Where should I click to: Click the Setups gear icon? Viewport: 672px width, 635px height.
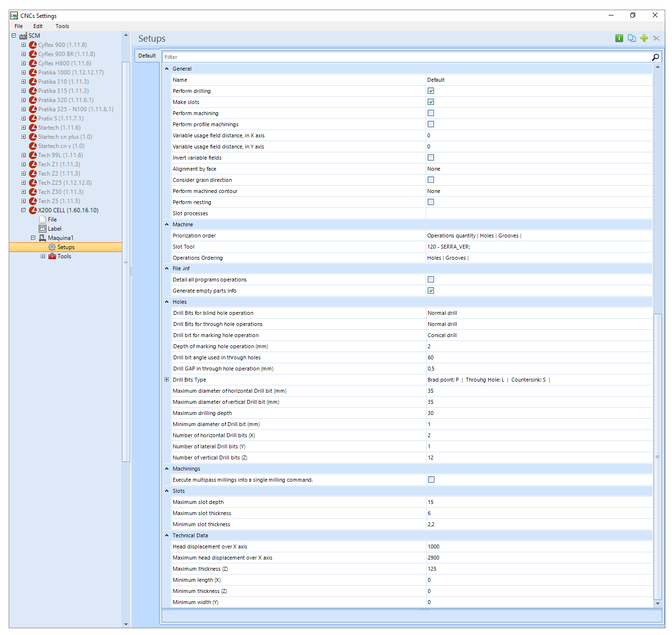(52, 247)
